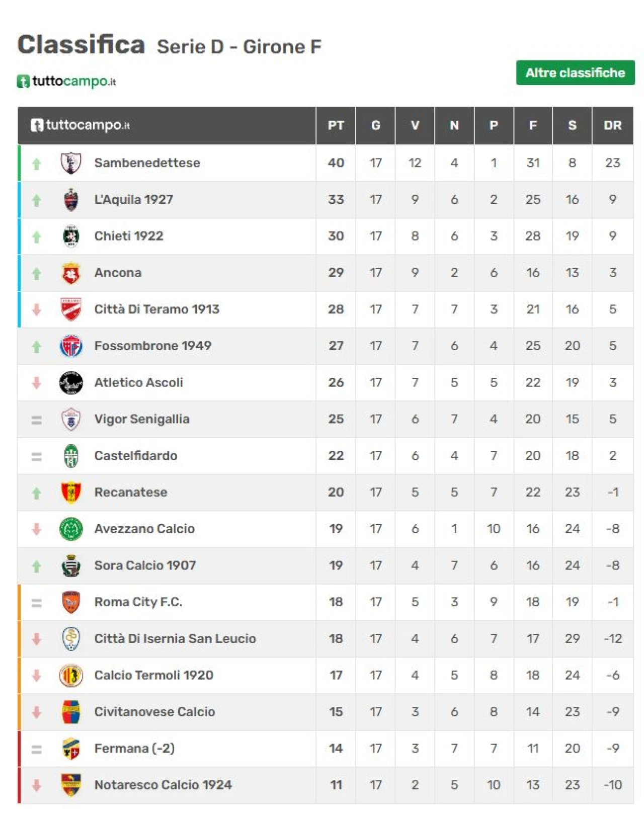Select the Chieti 1922 club logo
Image resolution: width=644 pixels, height=813 pixels.
tap(71, 236)
